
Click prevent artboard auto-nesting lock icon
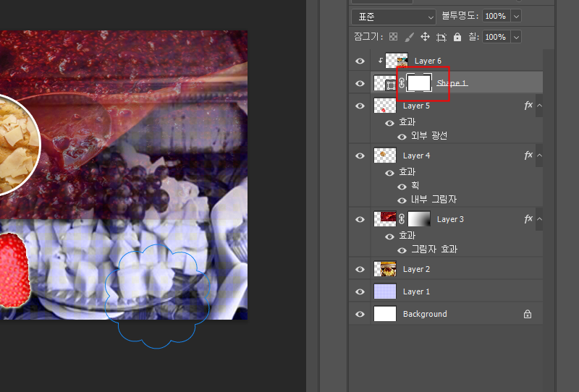[x=441, y=37]
